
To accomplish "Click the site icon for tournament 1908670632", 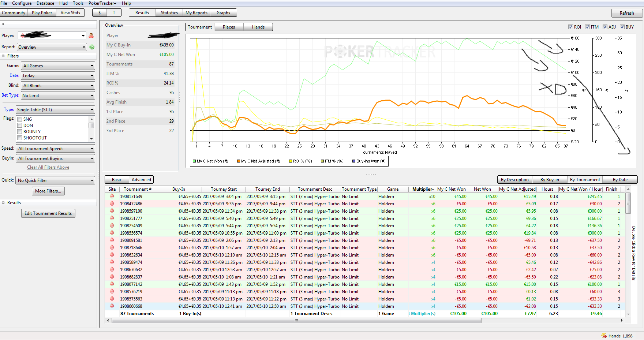I will pos(112,269).
